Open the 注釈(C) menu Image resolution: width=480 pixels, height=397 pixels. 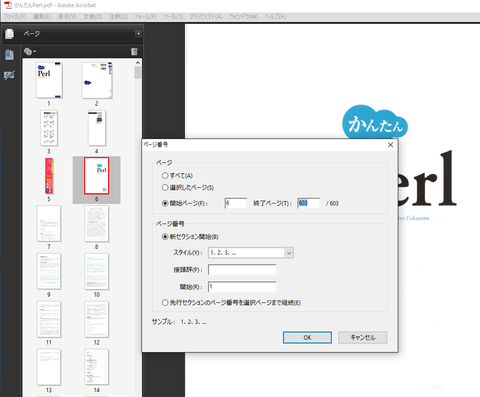click(x=118, y=16)
